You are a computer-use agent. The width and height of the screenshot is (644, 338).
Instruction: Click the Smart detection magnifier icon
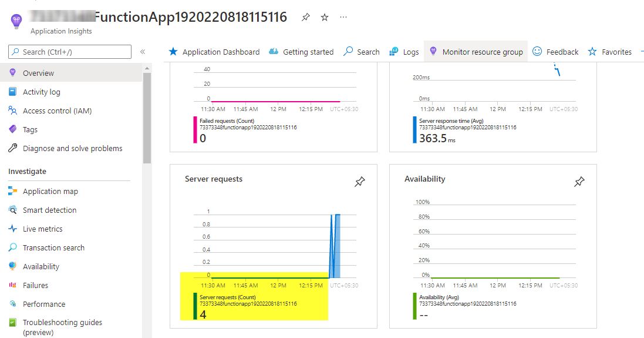click(x=13, y=210)
